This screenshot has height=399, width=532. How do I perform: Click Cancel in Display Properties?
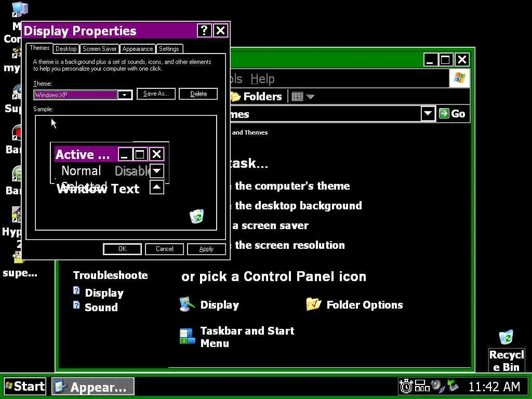pyautogui.click(x=164, y=249)
